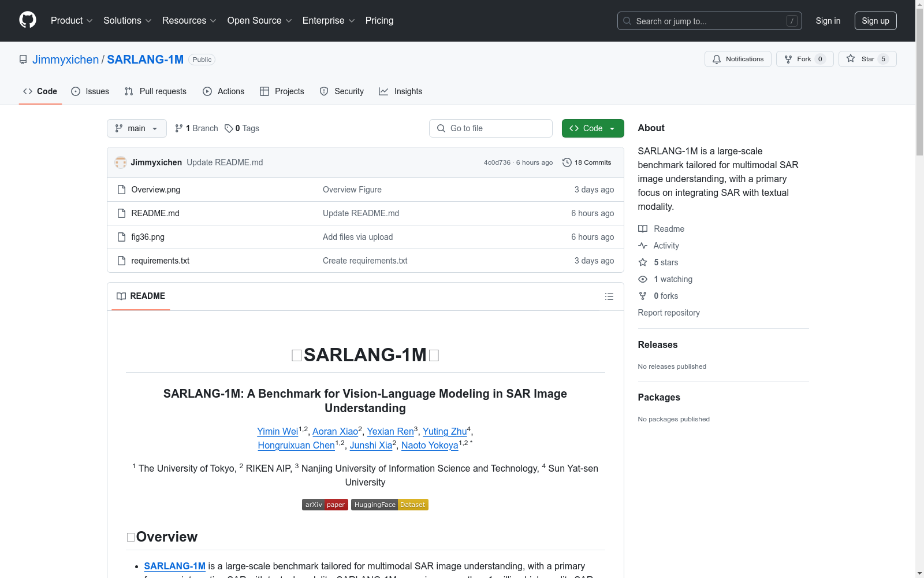The image size is (924, 578).
Task: View the 18 Commits history
Action: [587, 162]
